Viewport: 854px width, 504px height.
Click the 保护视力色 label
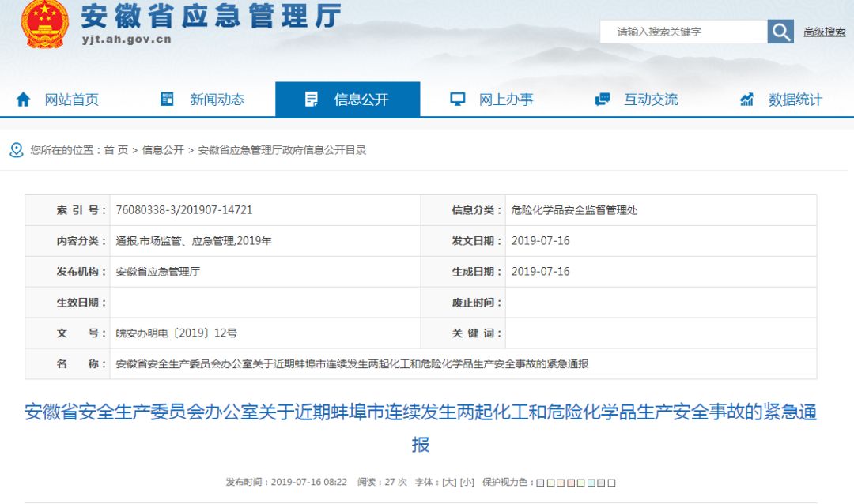[x=507, y=482]
